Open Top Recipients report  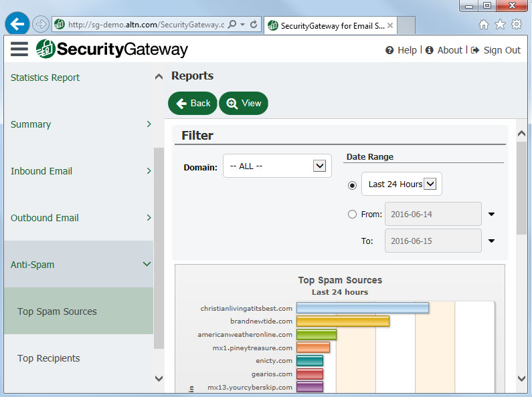pyautogui.click(x=49, y=358)
